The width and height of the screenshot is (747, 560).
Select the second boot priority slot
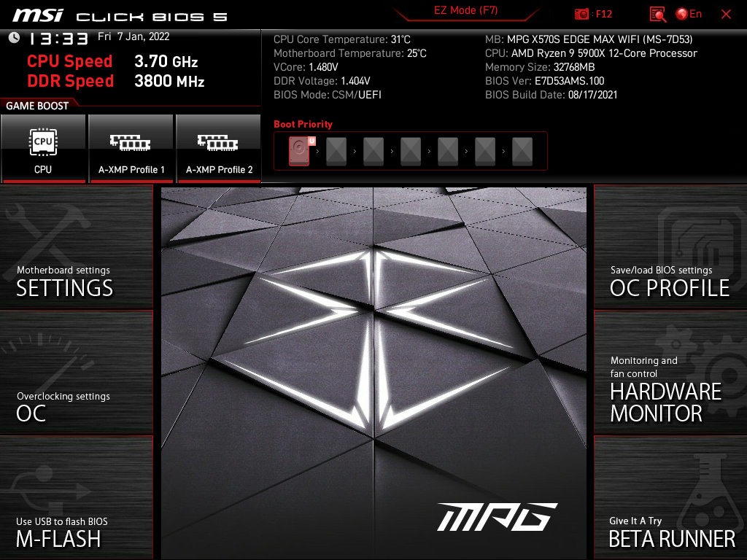(336, 152)
